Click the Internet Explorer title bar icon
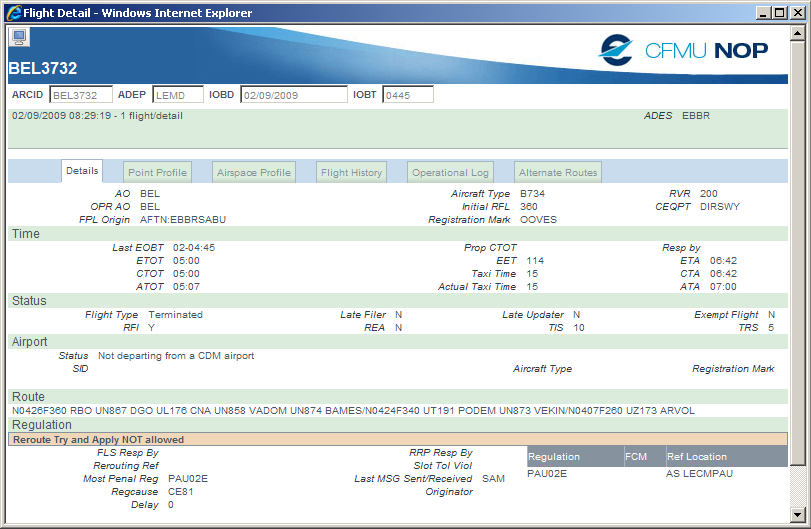This screenshot has height=529, width=811. (x=14, y=13)
